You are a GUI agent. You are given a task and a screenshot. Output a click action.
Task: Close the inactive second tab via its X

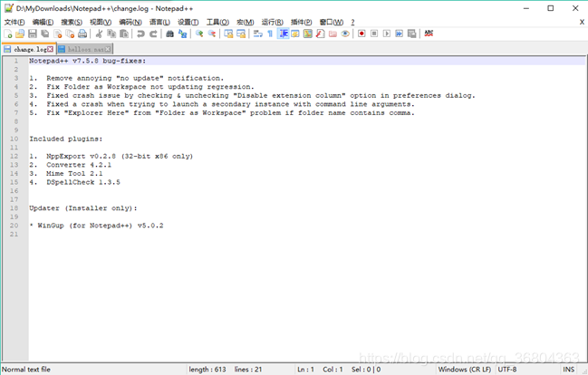pyautogui.click(x=108, y=49)
